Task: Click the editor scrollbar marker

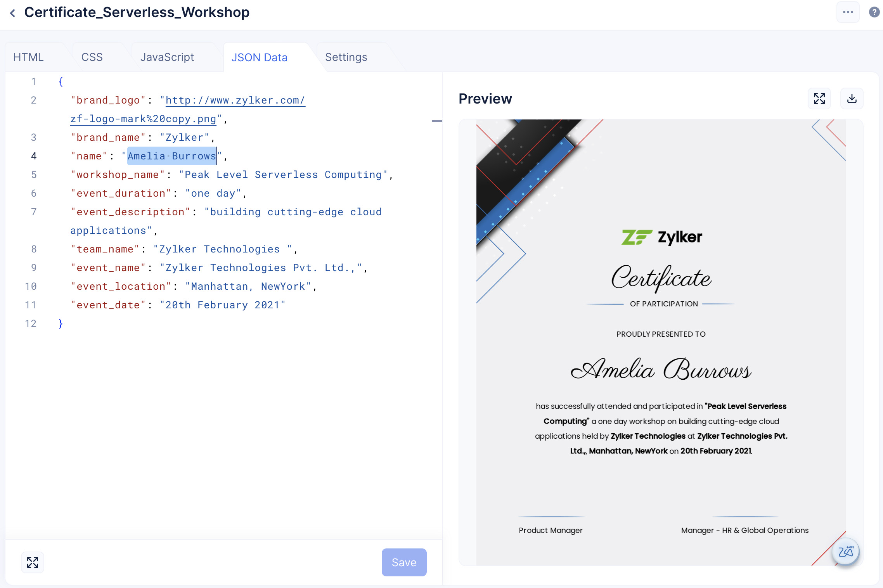Action: point(437,121)
